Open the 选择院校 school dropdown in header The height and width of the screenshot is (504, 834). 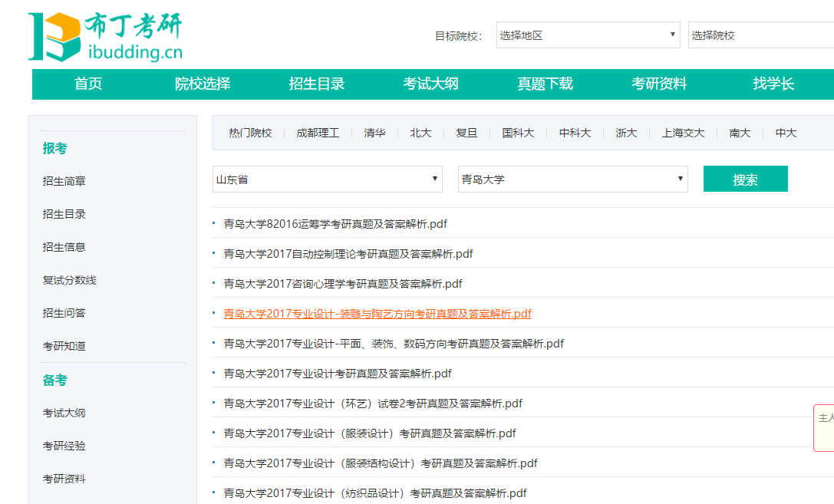pyautogui.click(x=761, y=35)
